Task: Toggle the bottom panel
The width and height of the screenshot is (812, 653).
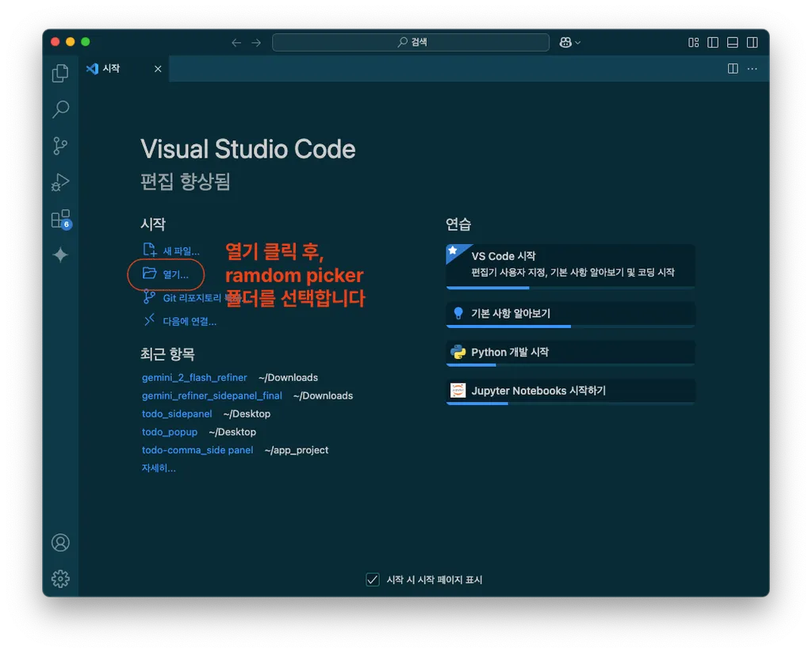Action: [x=733, y=43]
